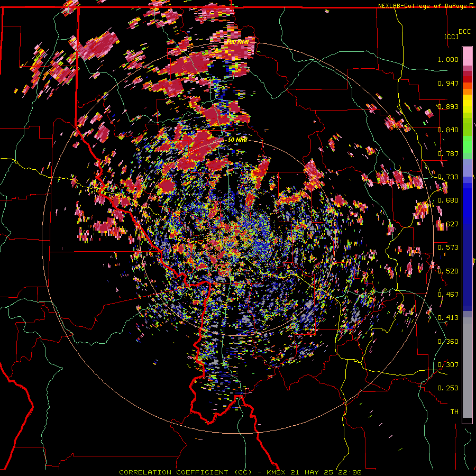
Task: Click the 0.947 legend value
Action: point(448,83)
